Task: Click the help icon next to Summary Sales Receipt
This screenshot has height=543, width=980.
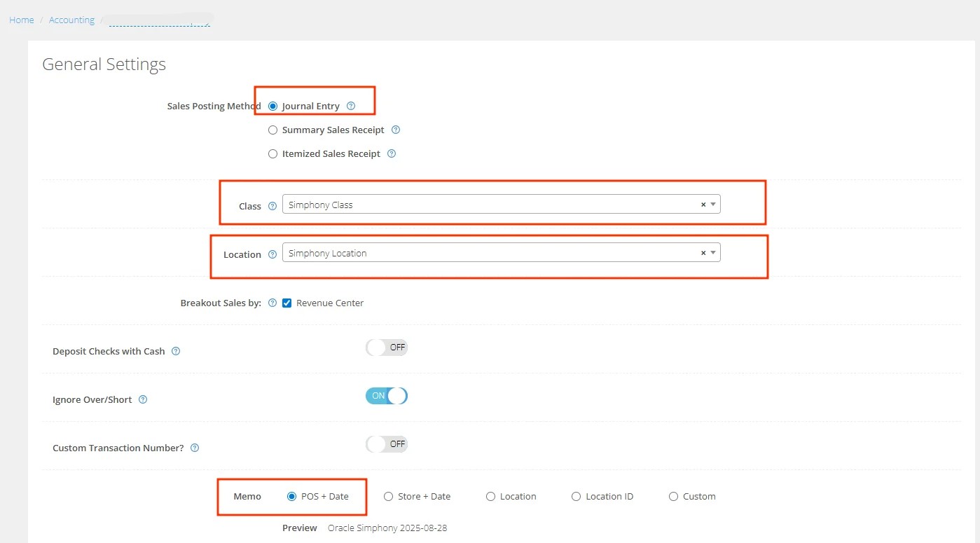Action: 396,130
